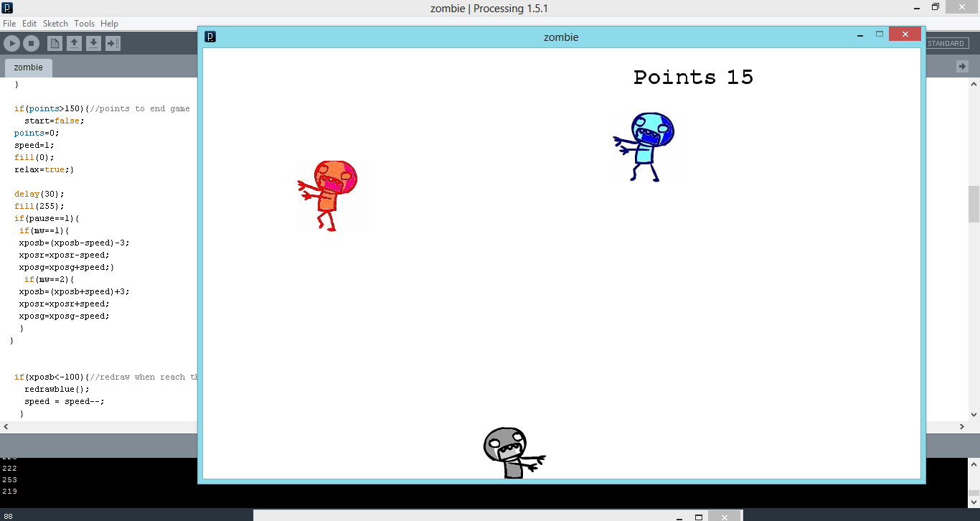Screen dimensions: 980x521
Task: Close the zombie game window
Action: point(905,34)
